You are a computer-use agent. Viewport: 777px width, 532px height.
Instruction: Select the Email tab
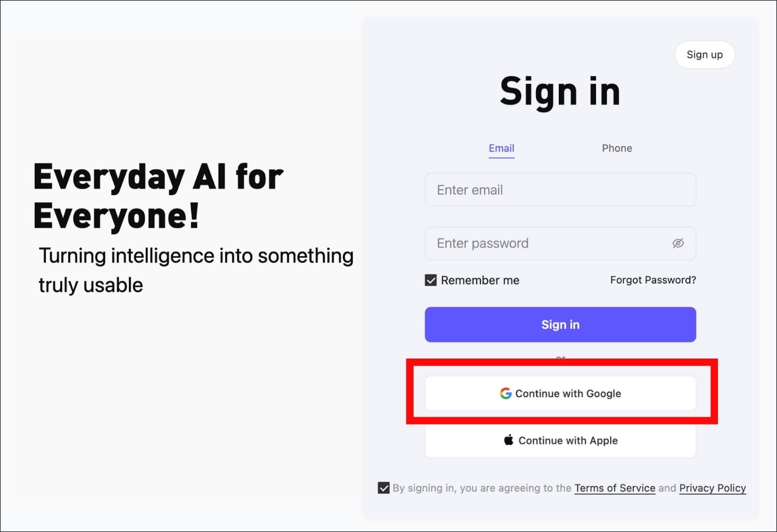[501, 148]
